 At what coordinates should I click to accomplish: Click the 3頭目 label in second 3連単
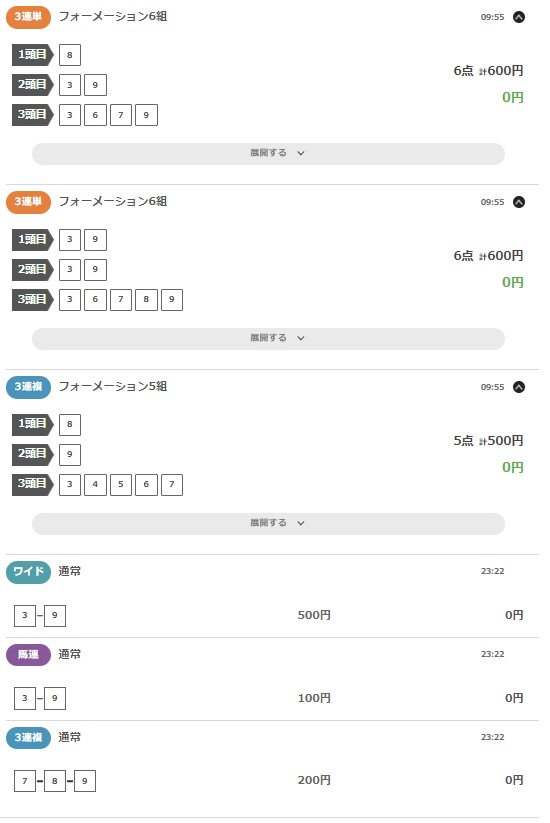point(33,300)
